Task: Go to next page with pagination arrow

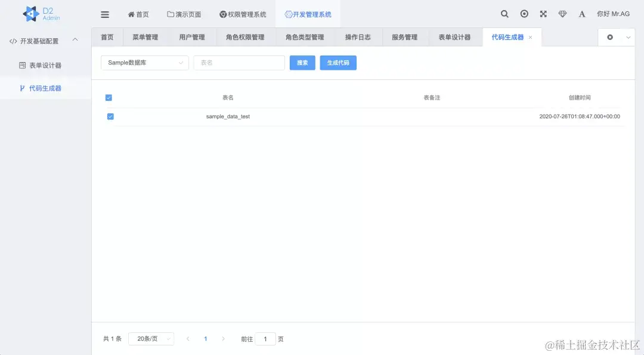Action: 224,338
